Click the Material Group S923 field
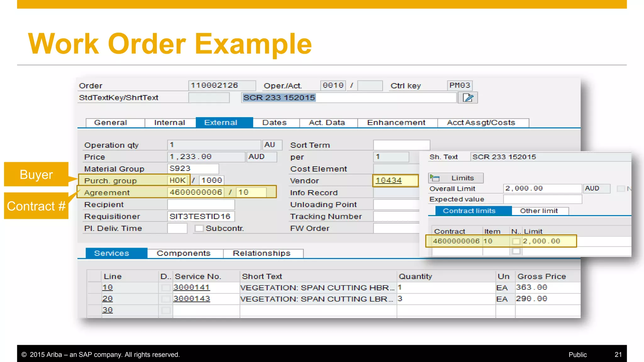Viewport: 644px width, 362px height. click(x=193, y=169)
